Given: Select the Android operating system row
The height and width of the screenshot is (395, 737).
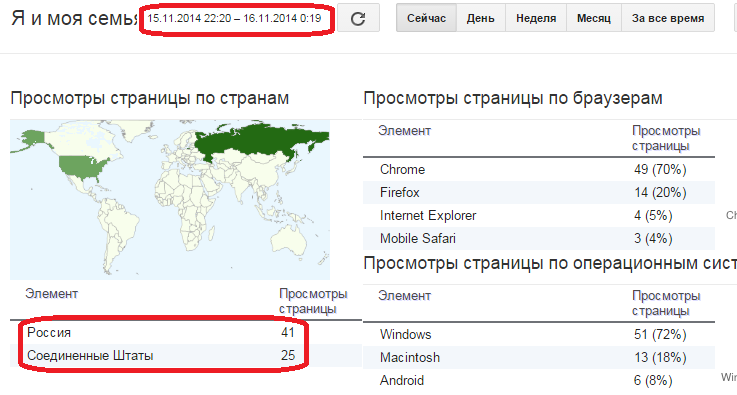Looking at the screenshot, I should (x=539, y=380).
